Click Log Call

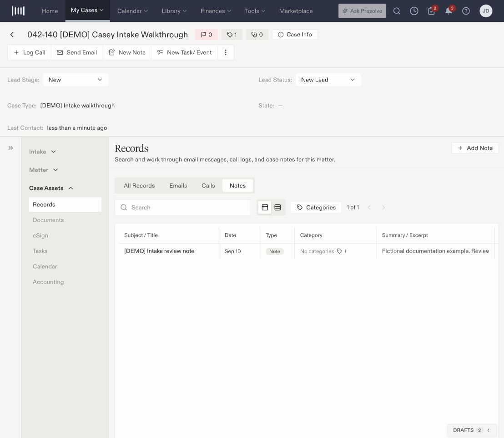point(29,52)
